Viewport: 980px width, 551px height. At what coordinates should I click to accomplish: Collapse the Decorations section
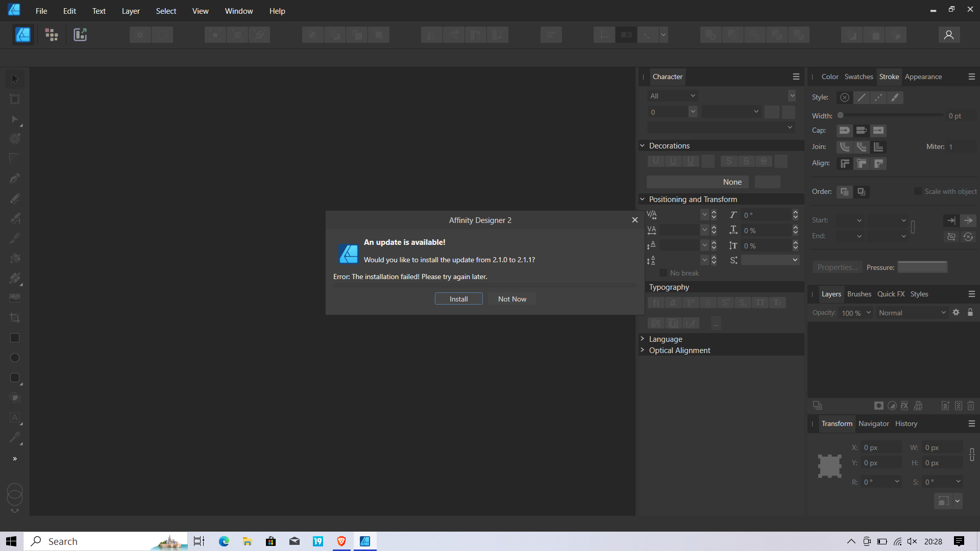pos(643,145)
